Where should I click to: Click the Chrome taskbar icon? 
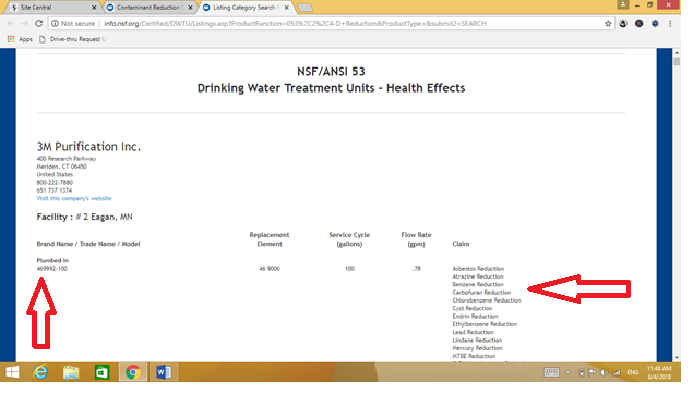(x=133, y=372)
